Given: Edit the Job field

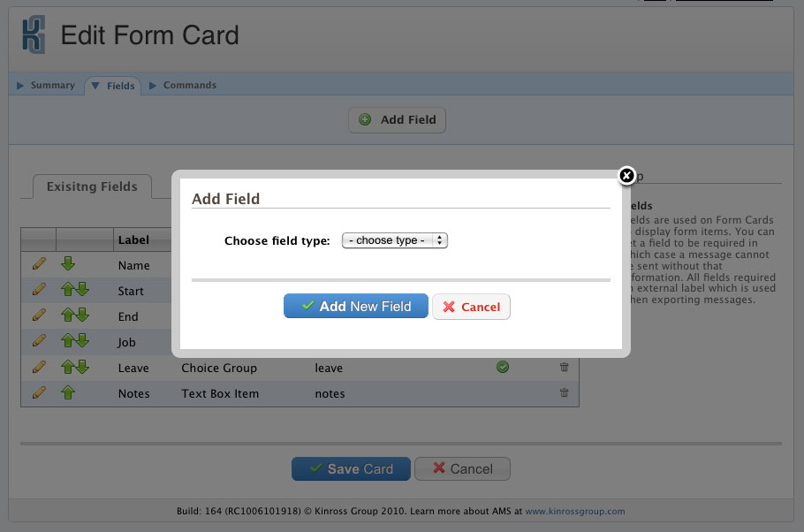Looking at the screenshot, I should click(37, 341).
